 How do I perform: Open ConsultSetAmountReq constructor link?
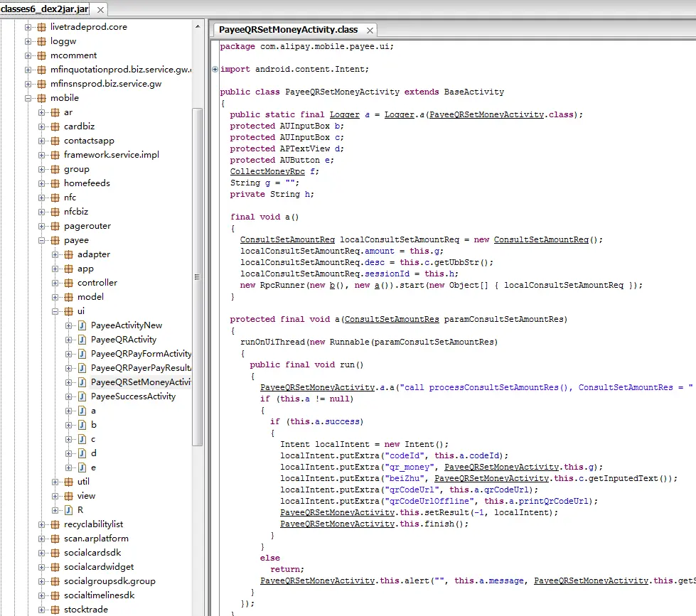541,239
